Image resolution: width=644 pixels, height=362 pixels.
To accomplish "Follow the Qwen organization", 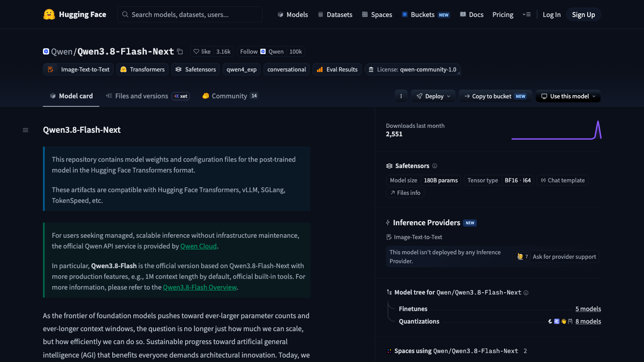I will click(262, 51).
